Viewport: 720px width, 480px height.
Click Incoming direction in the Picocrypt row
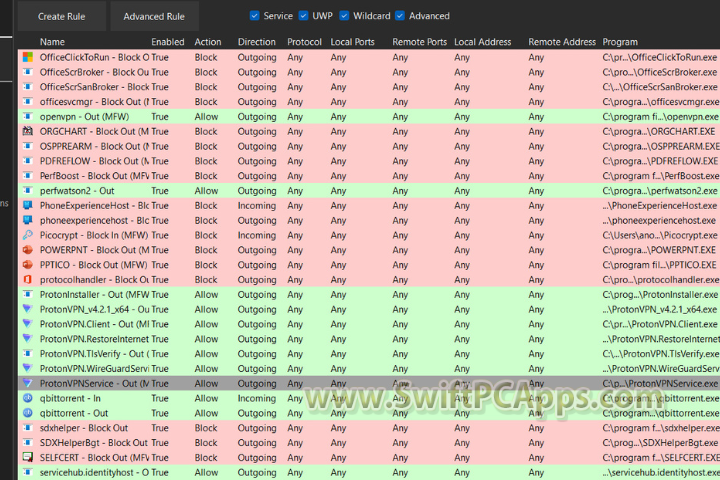coord(257,235)
